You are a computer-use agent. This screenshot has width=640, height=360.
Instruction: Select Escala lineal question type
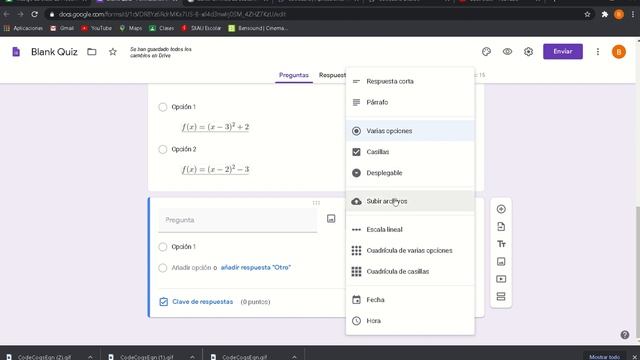(410, 229)
